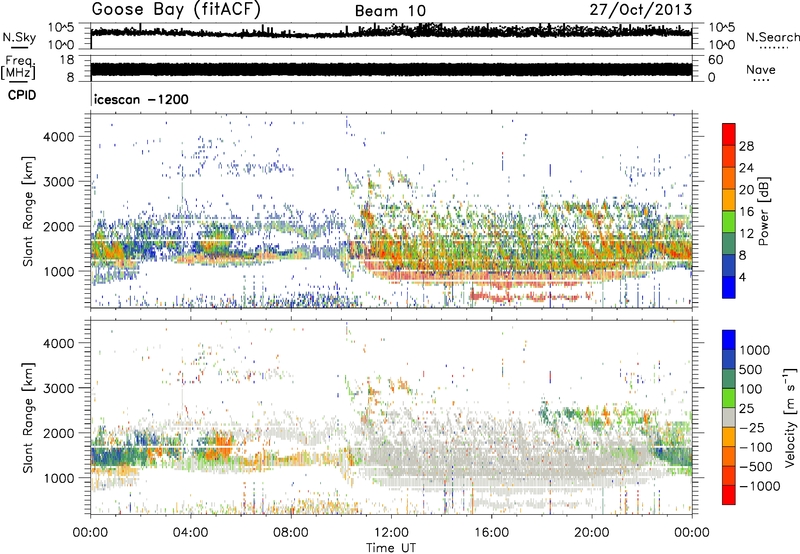
Task: Click the 'Beam 10' label
Action: (390, 11)
